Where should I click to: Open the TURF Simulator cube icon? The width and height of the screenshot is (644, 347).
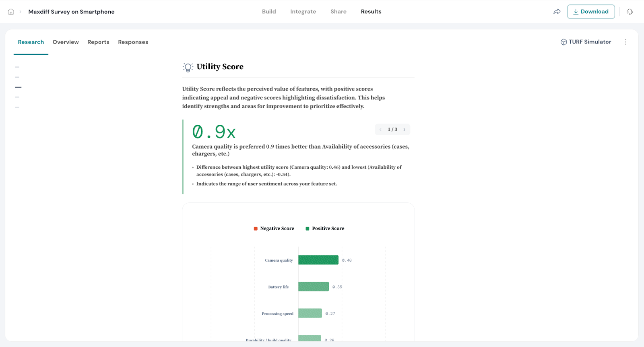click(x=563, y=42)
